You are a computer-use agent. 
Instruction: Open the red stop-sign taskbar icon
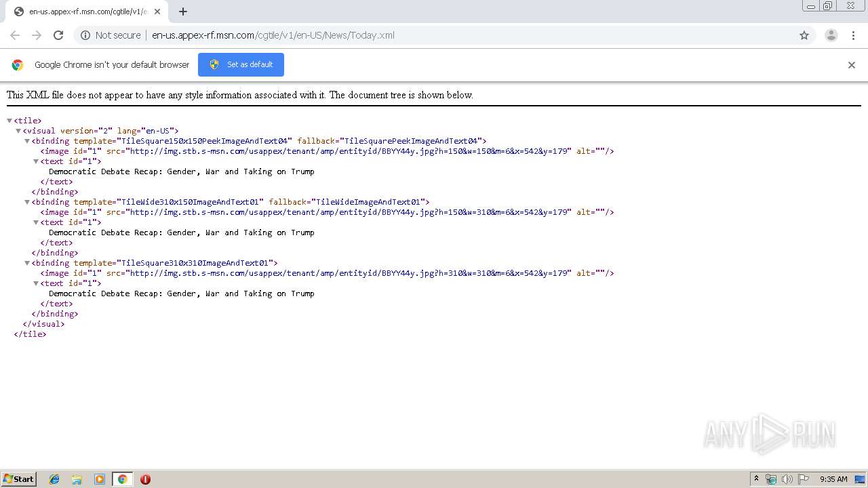[145, 479]
